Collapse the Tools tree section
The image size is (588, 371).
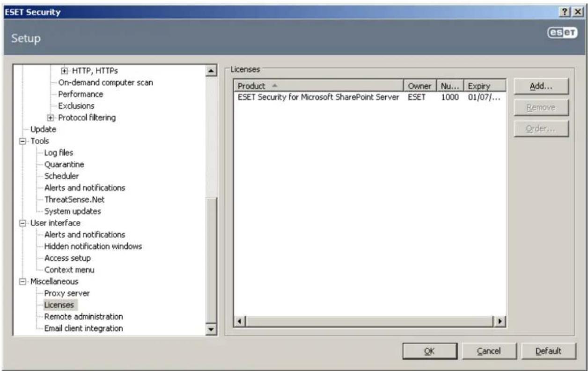22,141
